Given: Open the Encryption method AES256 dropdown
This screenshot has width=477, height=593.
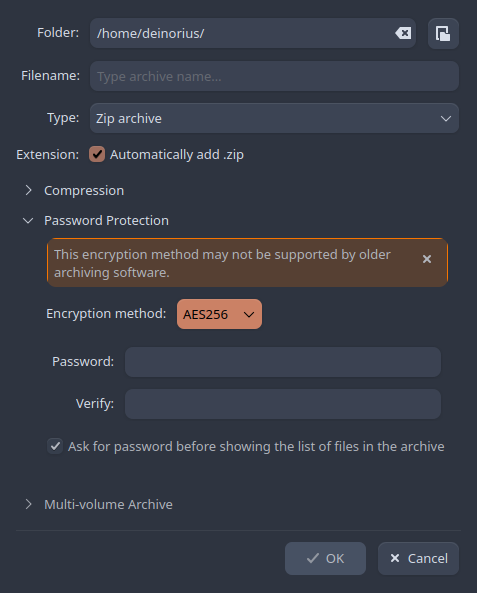Looking at the screenshot, I should click(219, 314).
